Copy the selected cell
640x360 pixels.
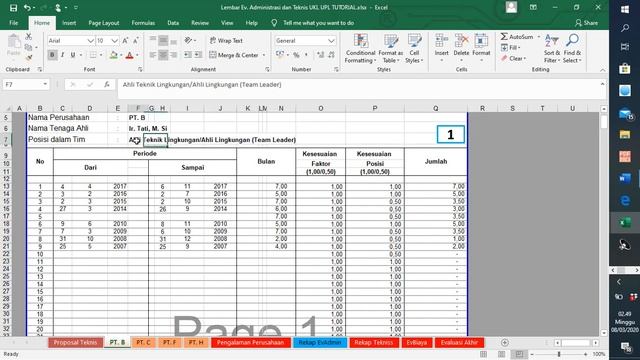29,47
